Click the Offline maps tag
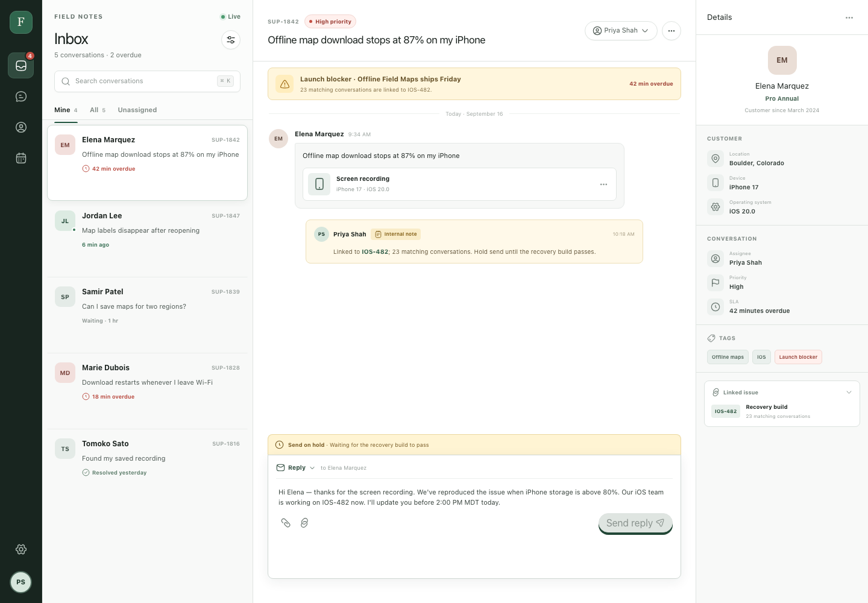This screenshot has width=868, height=603. click(x=728, y=357)
